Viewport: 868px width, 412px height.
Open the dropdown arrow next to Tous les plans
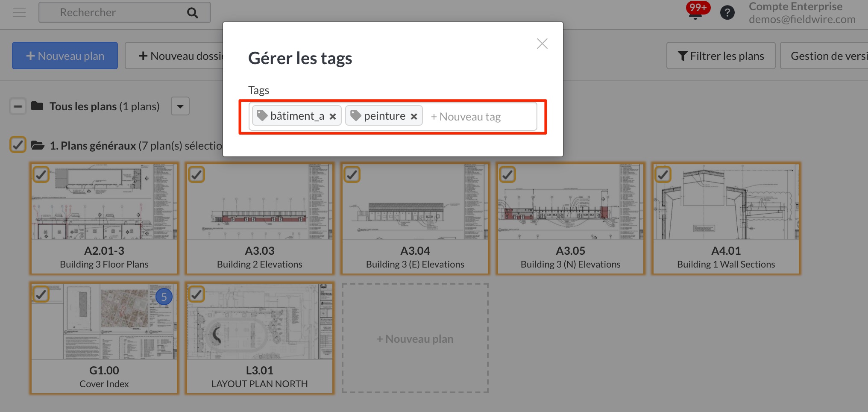180,106
